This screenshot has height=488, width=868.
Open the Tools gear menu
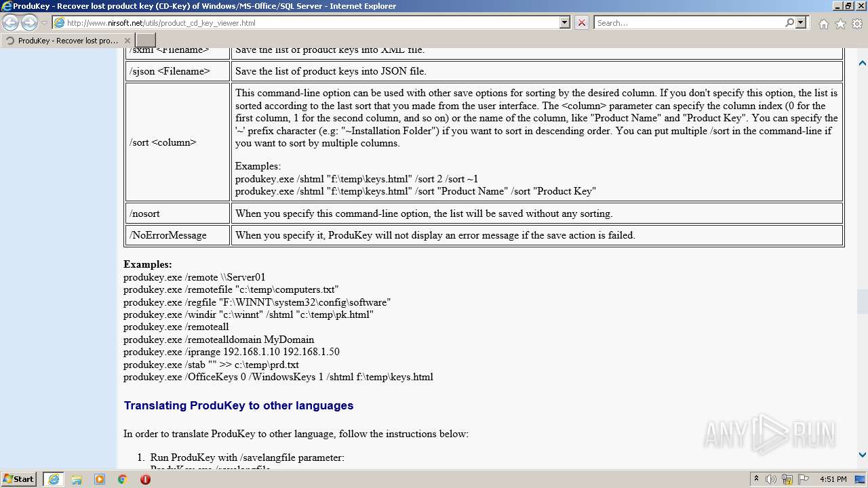(x=857, y=24)
